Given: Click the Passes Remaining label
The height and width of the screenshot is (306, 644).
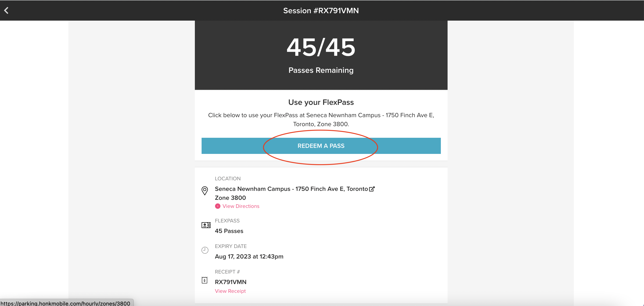Looking at the screenshot, I should click(321, 70).
